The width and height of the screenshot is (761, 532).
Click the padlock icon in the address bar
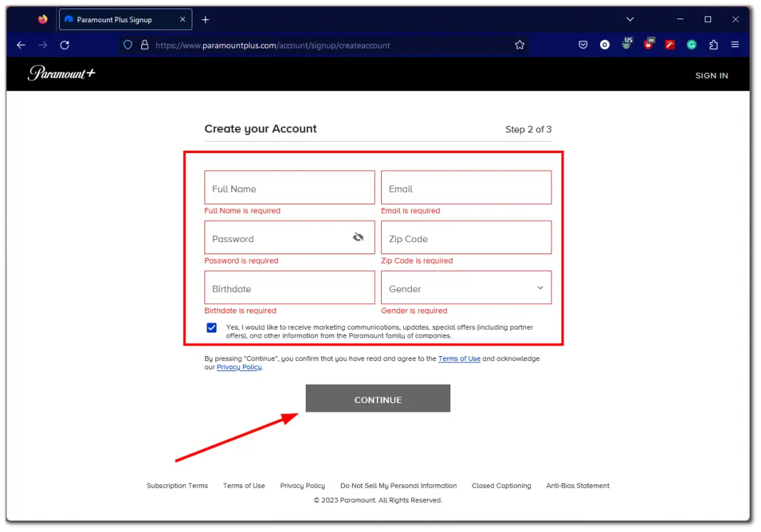[145, 44]
